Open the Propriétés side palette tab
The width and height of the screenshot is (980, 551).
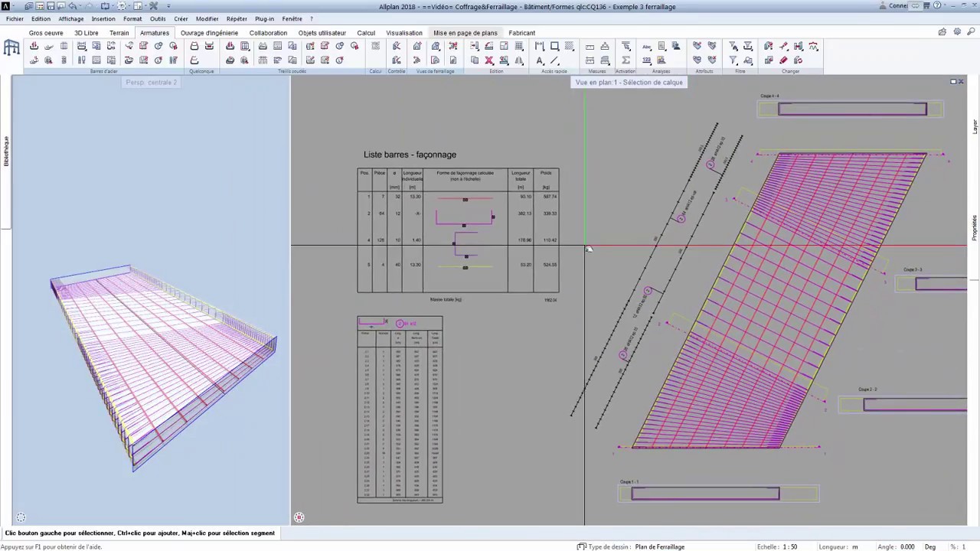click(975, 228)
